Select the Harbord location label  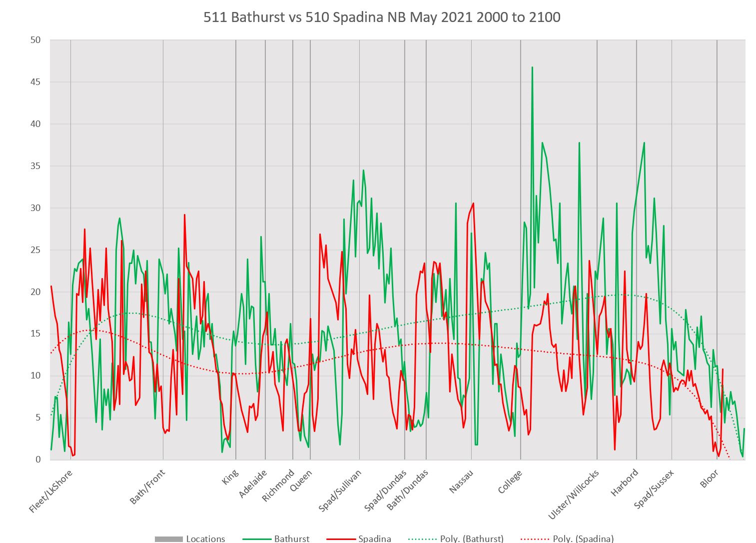point(625,482)
